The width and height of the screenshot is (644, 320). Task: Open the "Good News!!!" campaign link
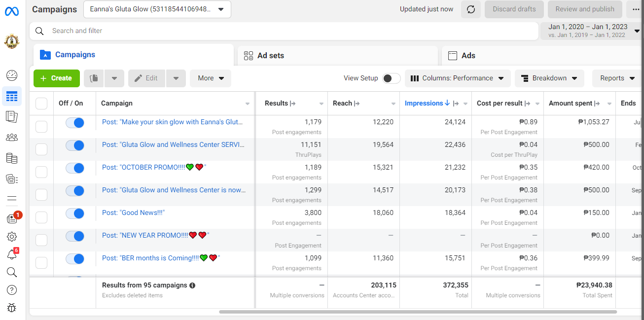pyautogui.click(x=133, y=213)
